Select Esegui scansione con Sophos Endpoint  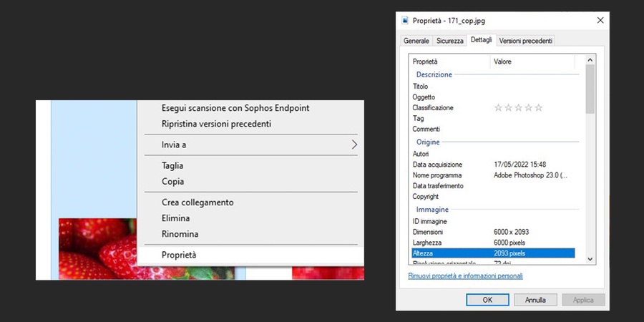click(235, 108)
